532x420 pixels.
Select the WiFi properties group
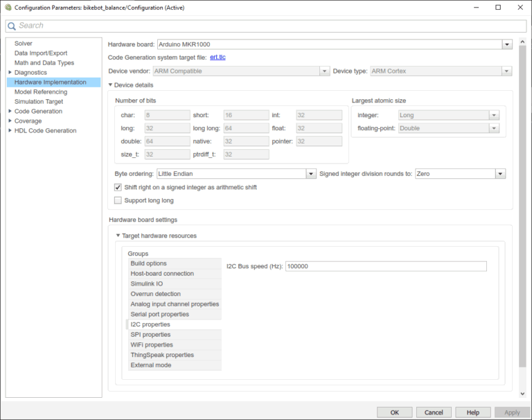point(152,344)
